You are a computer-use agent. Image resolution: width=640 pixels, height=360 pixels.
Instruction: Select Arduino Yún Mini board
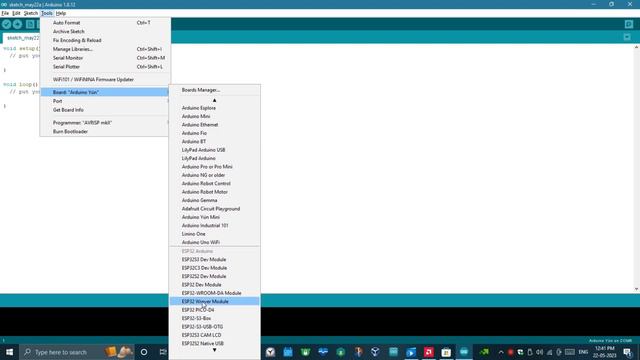click(215, 217)
